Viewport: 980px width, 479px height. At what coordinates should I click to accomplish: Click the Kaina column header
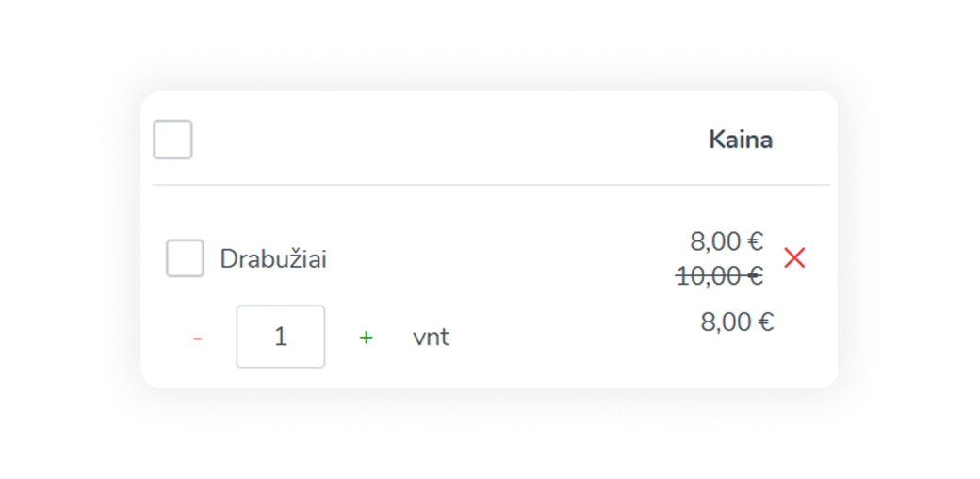[x=740, y=140]
